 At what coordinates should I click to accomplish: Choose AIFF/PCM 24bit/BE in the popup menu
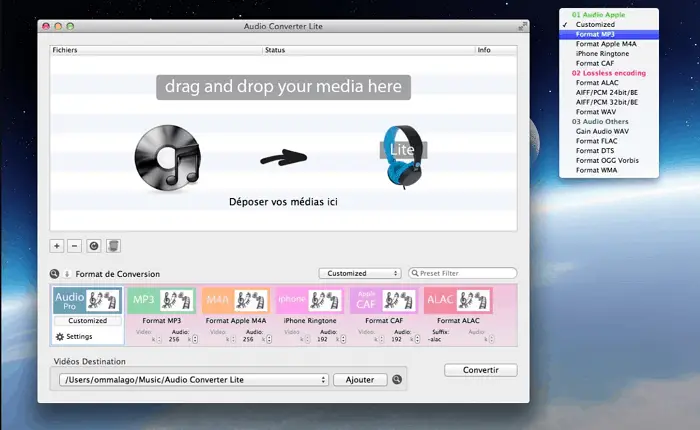click(x=609, y=92)
